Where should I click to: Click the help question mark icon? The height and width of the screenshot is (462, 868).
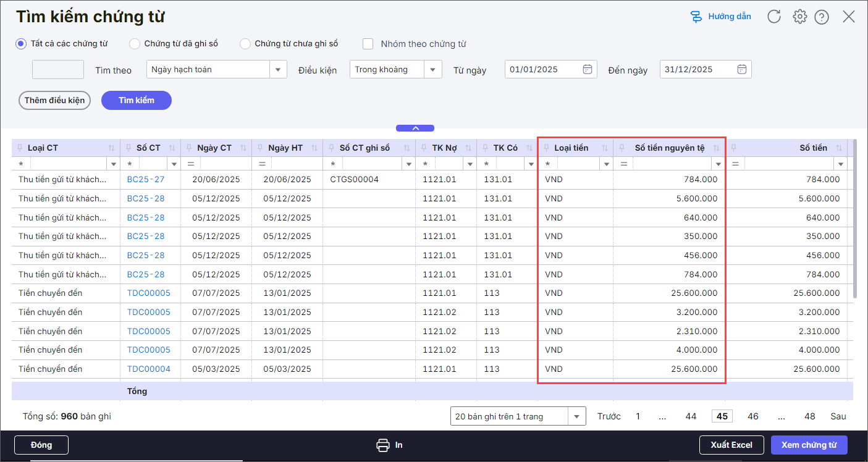click(x=822, y=17)
